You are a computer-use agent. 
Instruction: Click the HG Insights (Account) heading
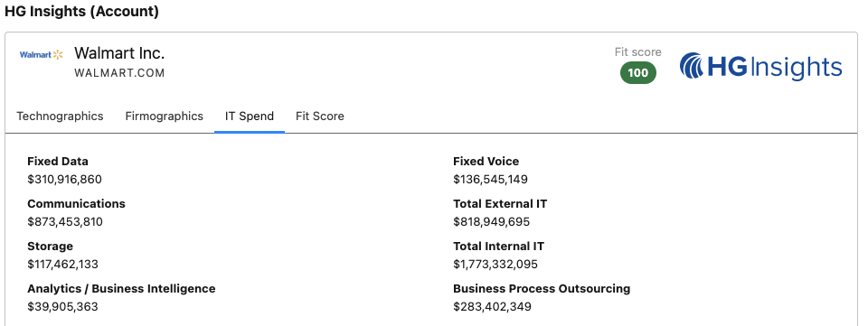pyautogui.click(x=81, y=12)
